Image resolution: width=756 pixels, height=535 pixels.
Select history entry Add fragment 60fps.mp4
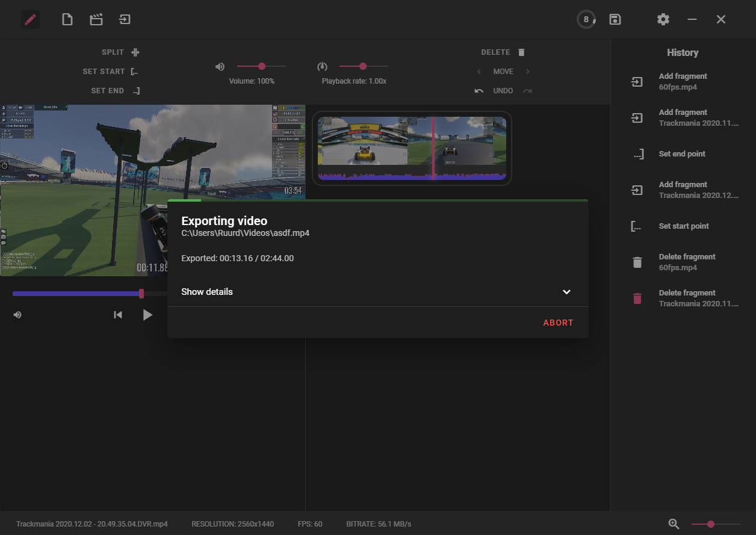pos(683,82)
